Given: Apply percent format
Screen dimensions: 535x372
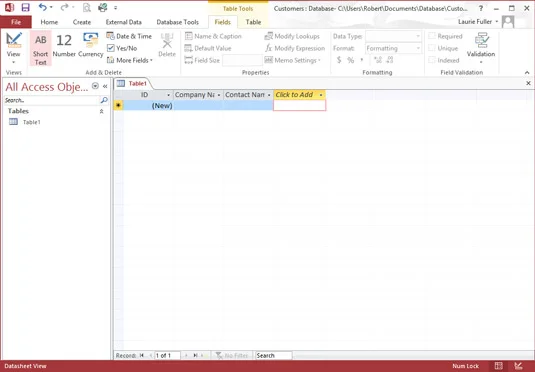Looking at the screenshot, I should click(x=350, y=60).
